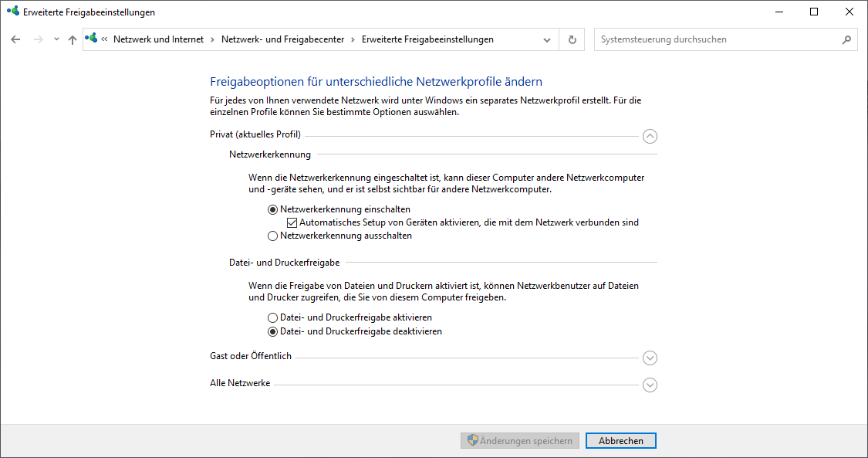Viewport: 868px width, 458px height.
Task: Select Netzwerkerkennung einschalten
Action: coord(340,209)
